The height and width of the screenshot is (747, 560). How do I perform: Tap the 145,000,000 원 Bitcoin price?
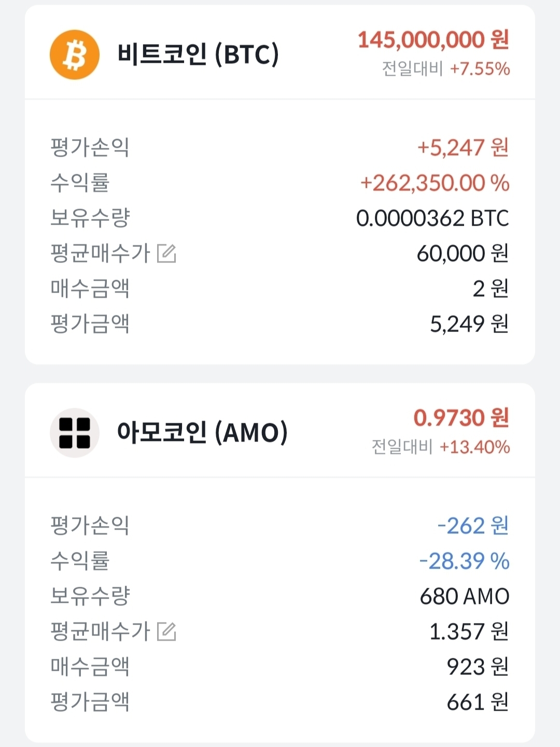433,40
